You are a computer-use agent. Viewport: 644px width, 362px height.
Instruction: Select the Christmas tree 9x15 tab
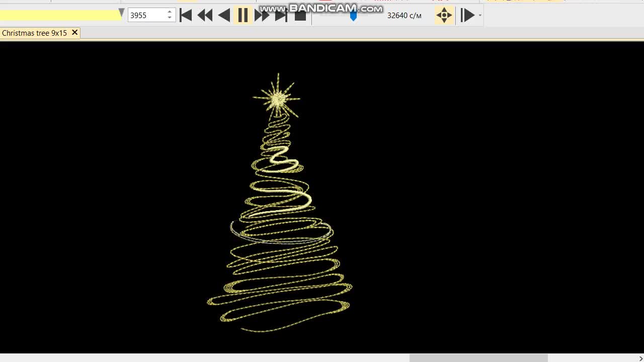point(34,33)
